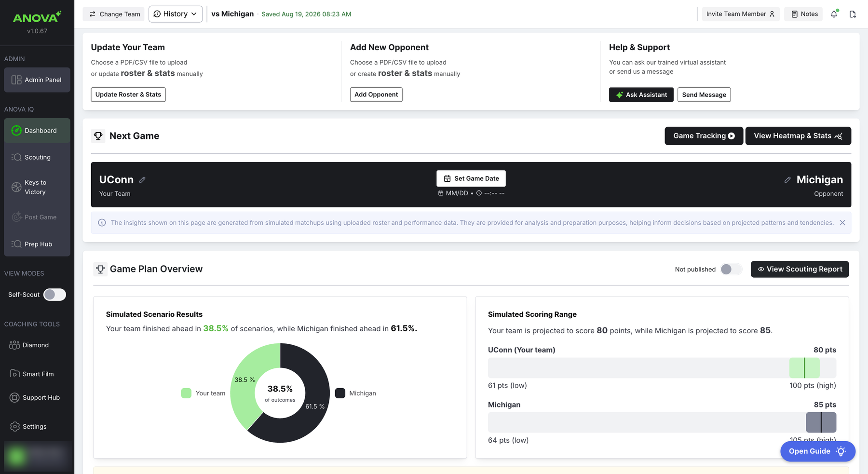Click the info icon in the insights banner
The width and height of the screenshot is (868, 474).
(102, 223)
